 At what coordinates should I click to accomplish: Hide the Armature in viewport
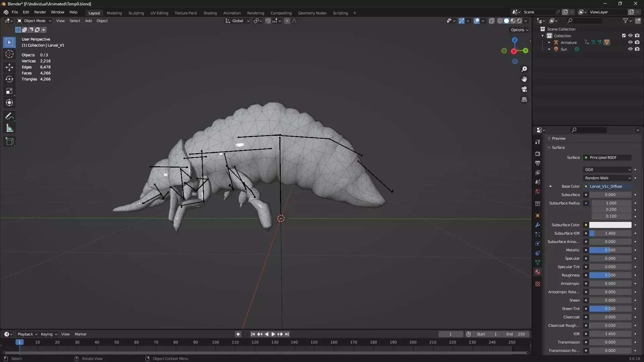click(630, 42)
